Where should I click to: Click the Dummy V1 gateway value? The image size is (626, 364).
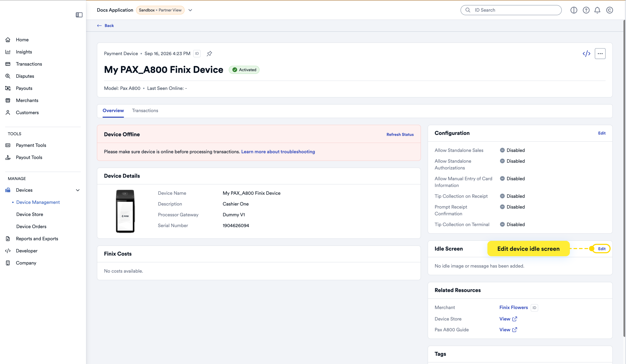pyautogui.click(x=234, y=215)
